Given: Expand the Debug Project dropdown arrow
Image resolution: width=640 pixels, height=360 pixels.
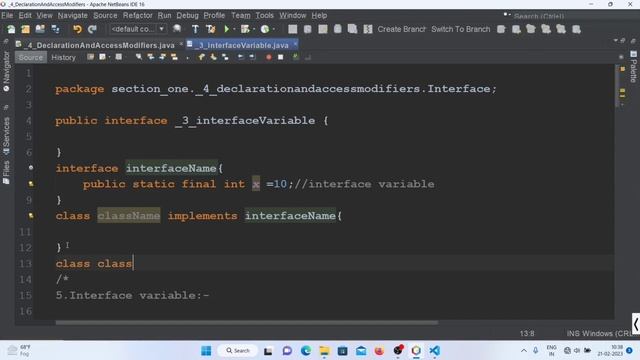Looking at the screenshot, I should pyautogui.click(x=254, y=29).
